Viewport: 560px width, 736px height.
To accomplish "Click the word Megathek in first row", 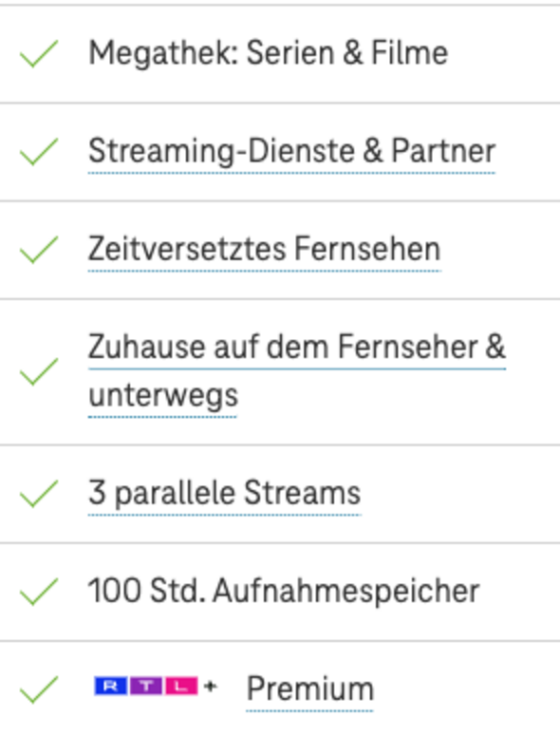I will (163, 53).
